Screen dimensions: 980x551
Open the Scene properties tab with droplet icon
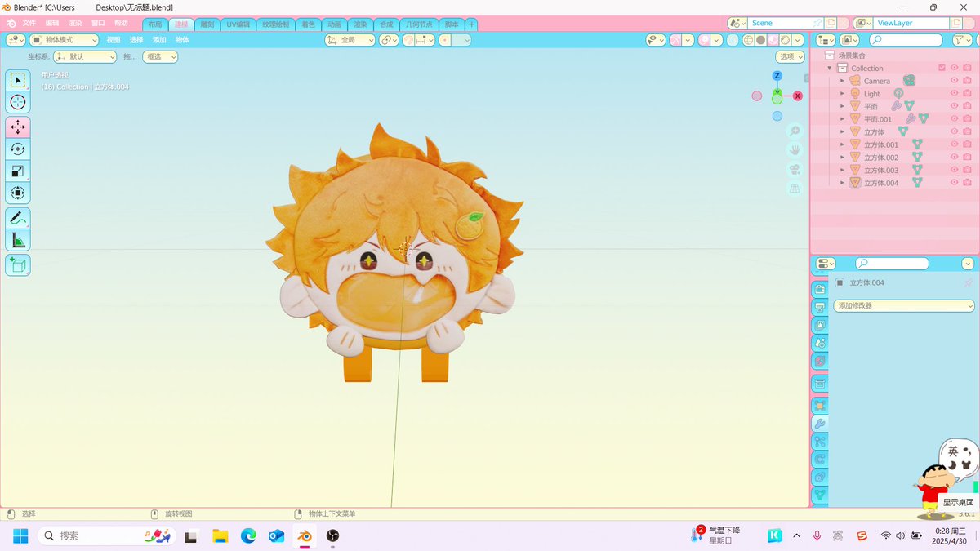pyautogui.click(x=820, y=343)
